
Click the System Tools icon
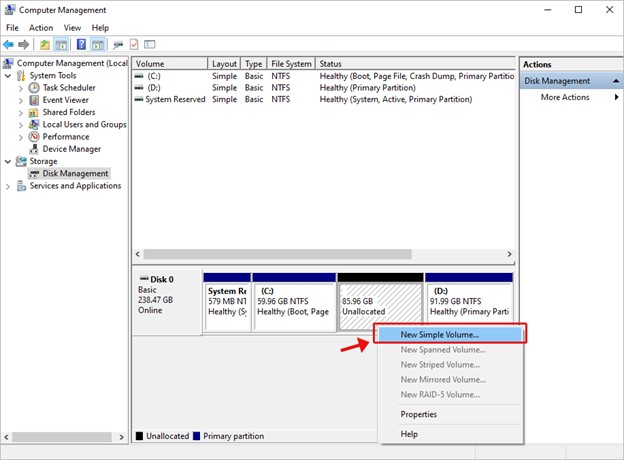point(21,76)
